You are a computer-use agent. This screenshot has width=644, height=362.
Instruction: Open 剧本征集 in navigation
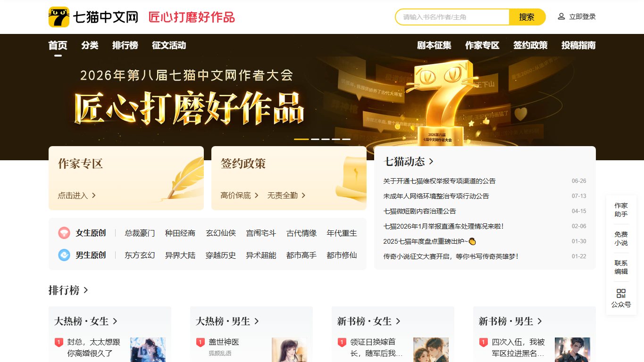434,45
